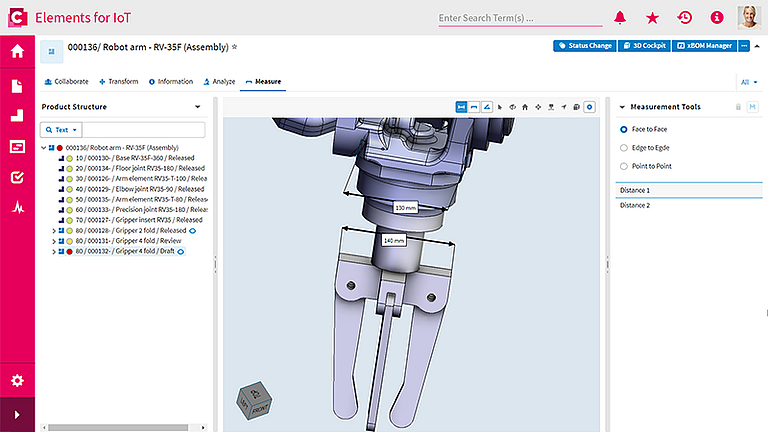Select the Face to Face option
This screenshot has height=432, width=768.
[x=624, y=129]
